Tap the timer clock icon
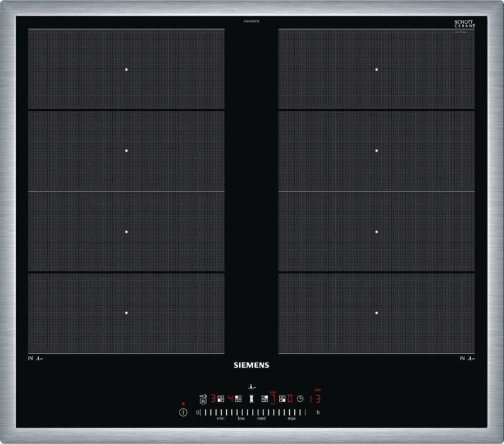The image size is (504, 444). [300, 398]
